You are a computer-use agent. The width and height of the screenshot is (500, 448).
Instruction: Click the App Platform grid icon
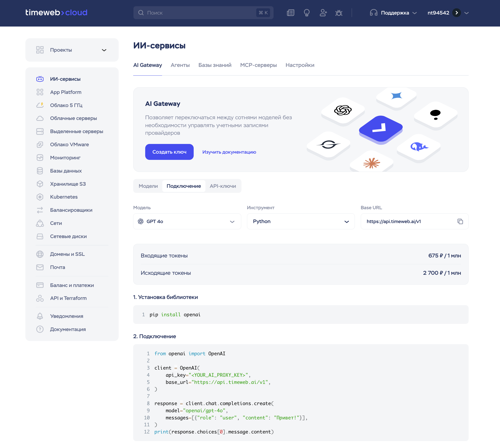[x=40, y=92]
